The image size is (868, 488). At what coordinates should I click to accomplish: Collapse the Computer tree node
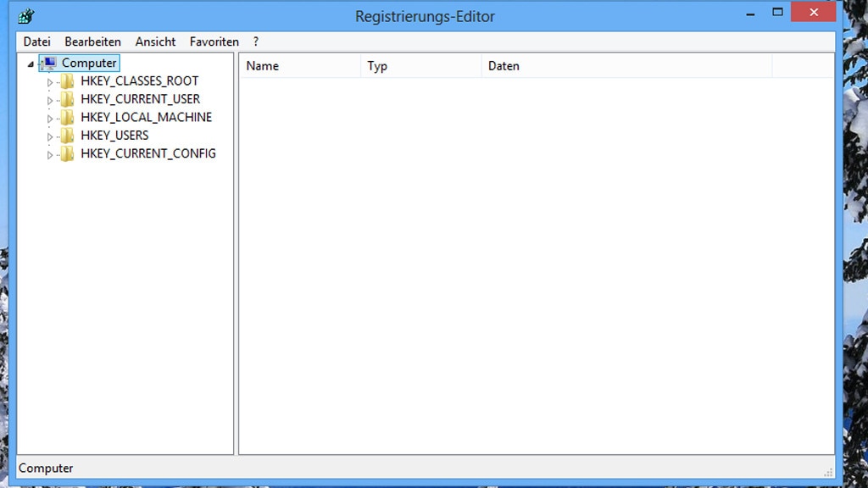pos(31,62)
